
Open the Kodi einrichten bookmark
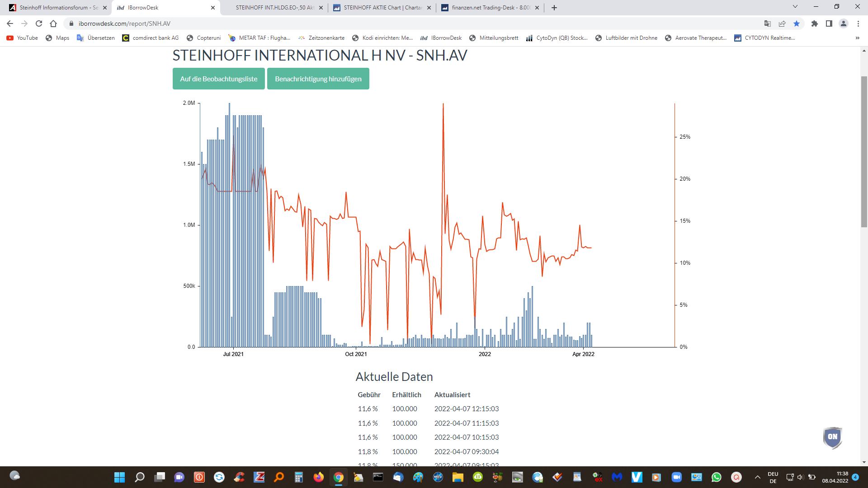click(x=382, y=38)
